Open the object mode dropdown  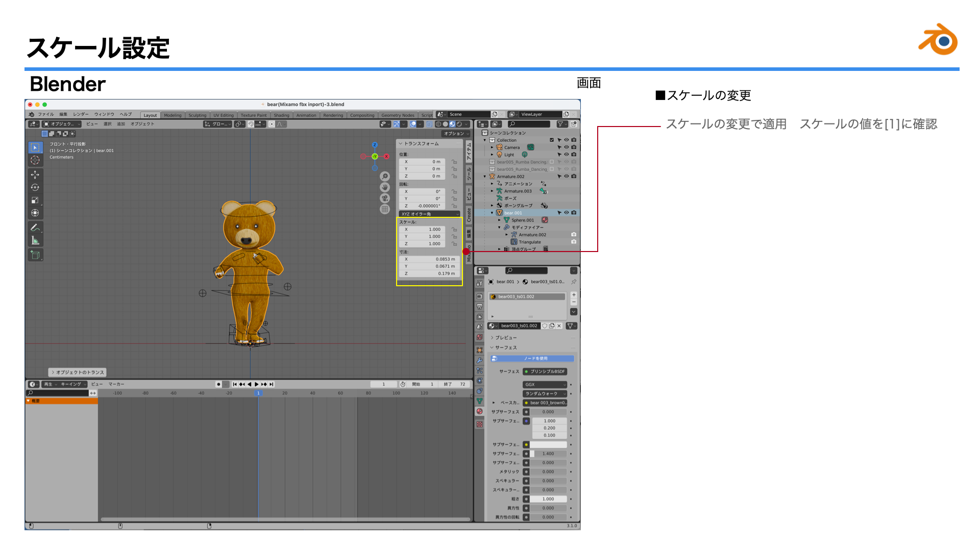[62, 124]
